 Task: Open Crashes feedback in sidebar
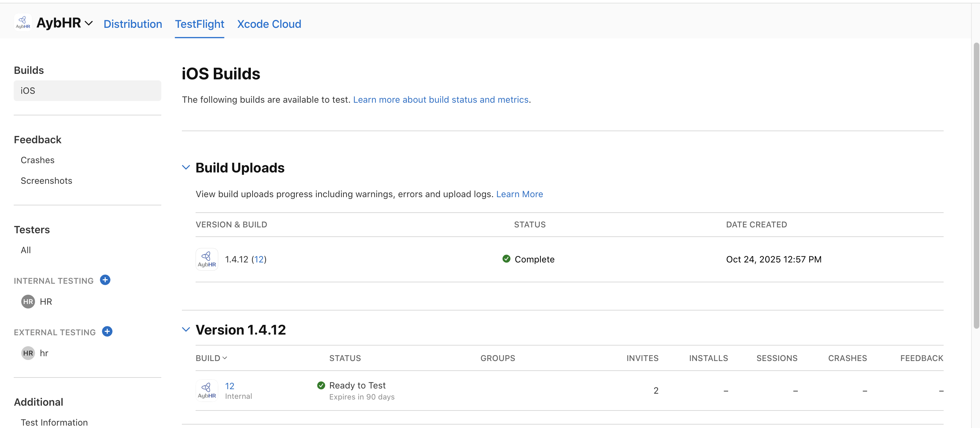[37, 160]
